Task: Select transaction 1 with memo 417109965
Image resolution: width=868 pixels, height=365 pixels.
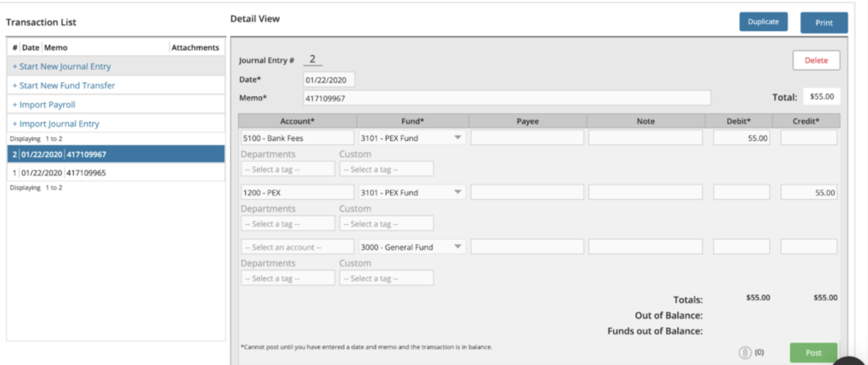Action: [86, 173]
